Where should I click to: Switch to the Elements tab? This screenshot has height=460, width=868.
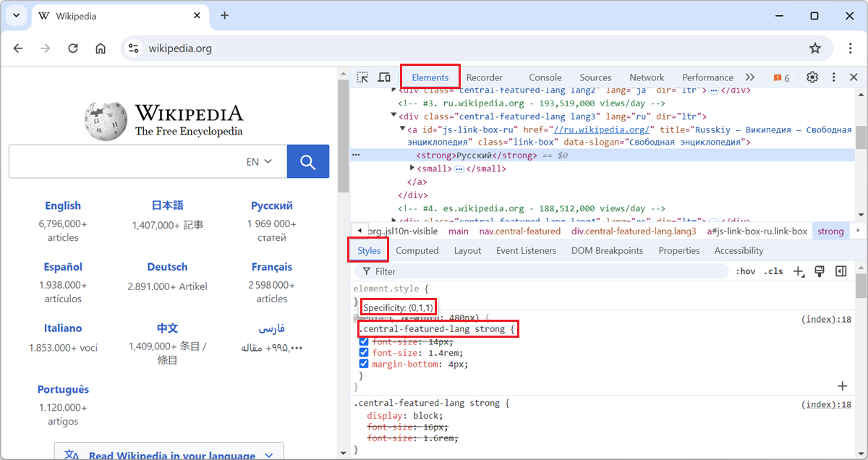point(430,77)
